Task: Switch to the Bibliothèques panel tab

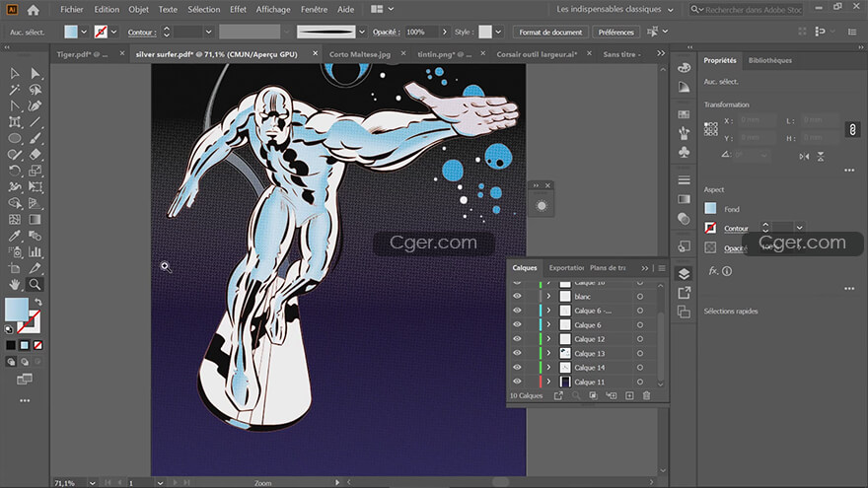Action: 770,60
